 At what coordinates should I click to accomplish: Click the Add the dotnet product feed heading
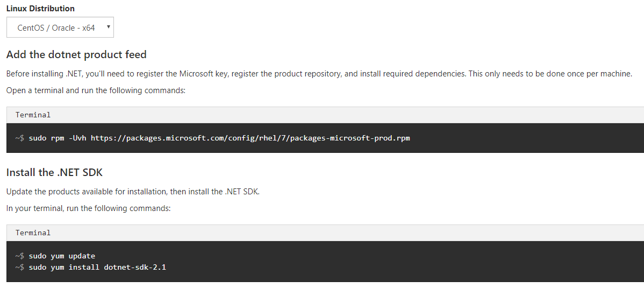tap(76, 54)
